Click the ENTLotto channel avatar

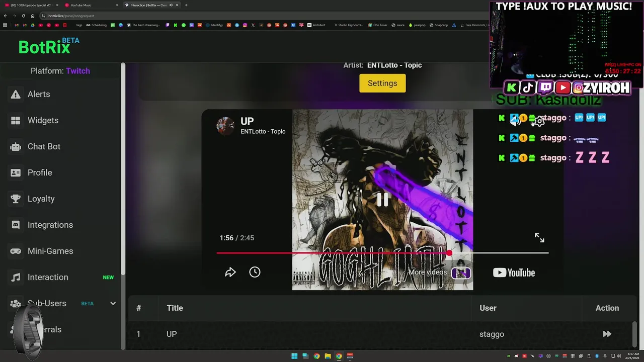tap(225, 126)
